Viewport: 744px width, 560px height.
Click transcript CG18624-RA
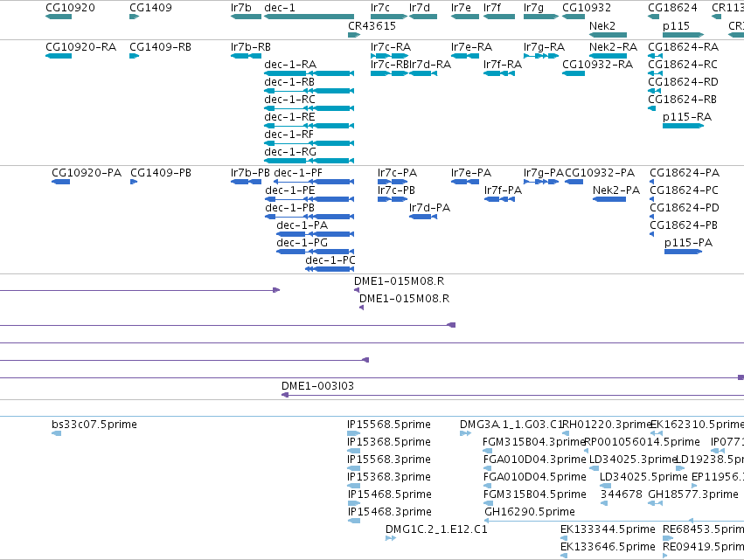tap(656, 56)
